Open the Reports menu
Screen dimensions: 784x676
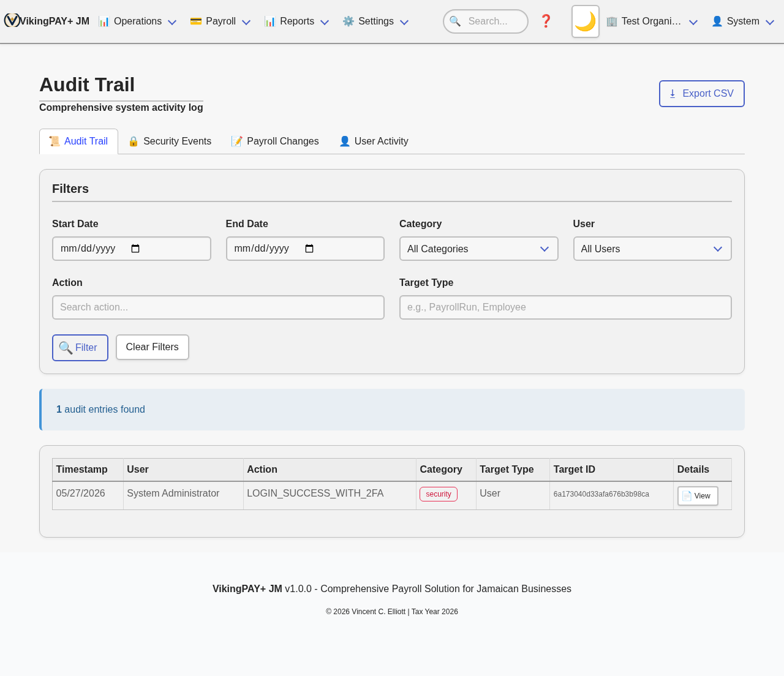tap(296, 21)
